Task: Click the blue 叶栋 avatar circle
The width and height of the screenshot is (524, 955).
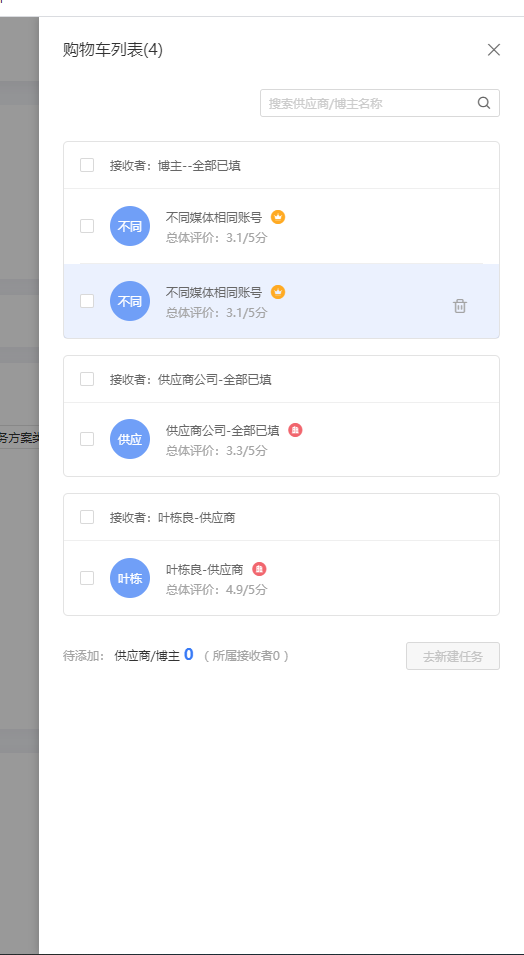Action: click(x=130, y=578)
